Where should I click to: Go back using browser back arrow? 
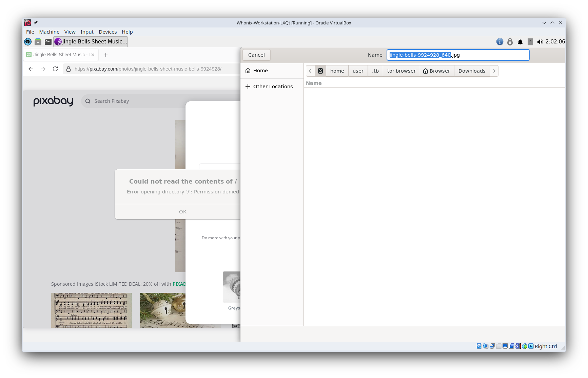click(31, 69)
